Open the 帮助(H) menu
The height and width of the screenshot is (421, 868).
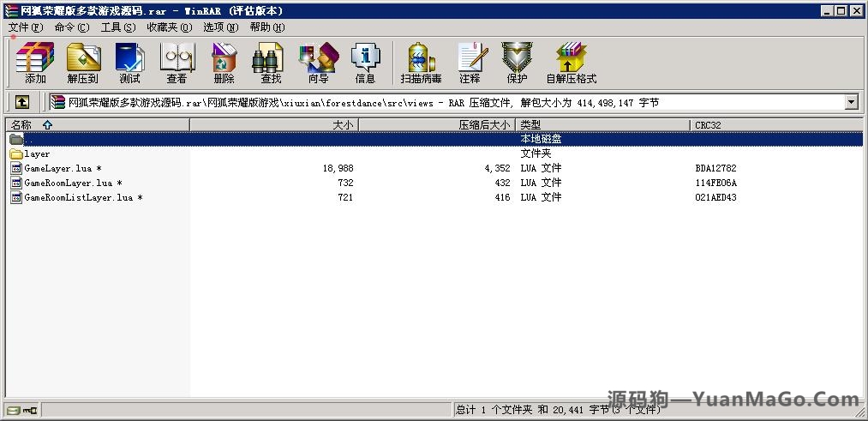point(266,27)
